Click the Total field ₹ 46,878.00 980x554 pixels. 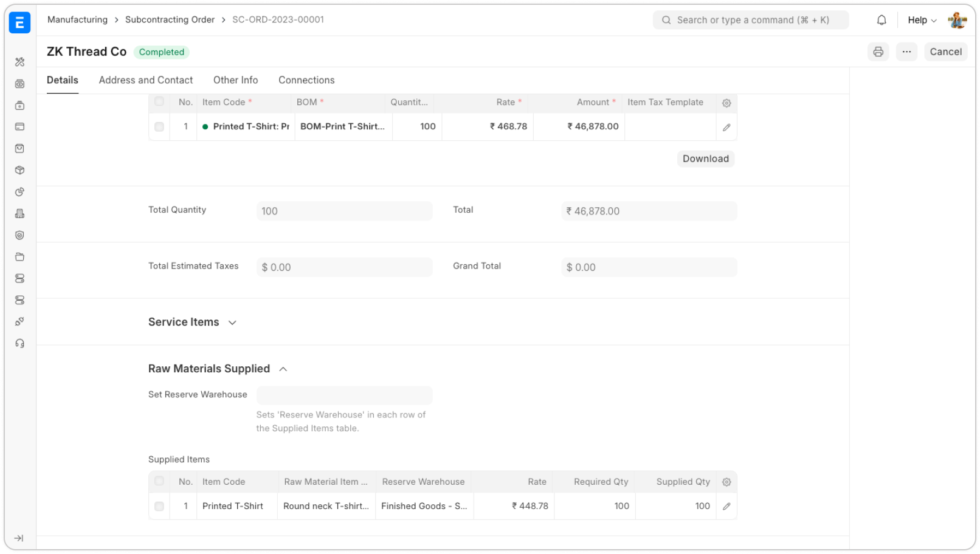click(x=649, y=211)
